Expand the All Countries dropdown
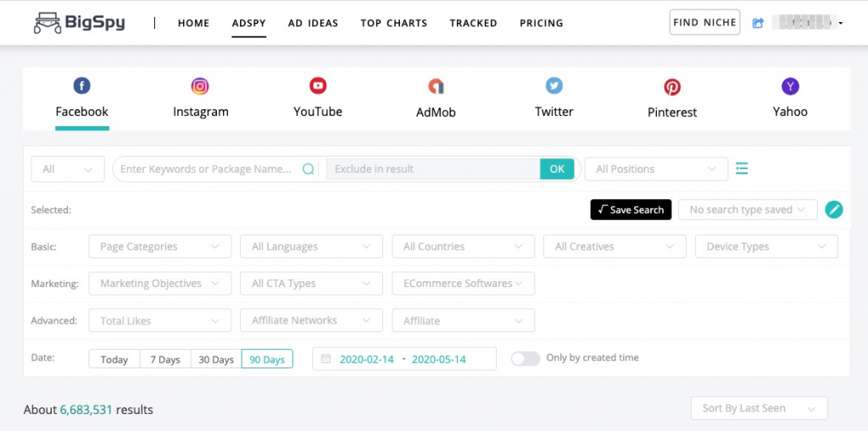This screenshot has width=868, height=431. click(464, 246)
